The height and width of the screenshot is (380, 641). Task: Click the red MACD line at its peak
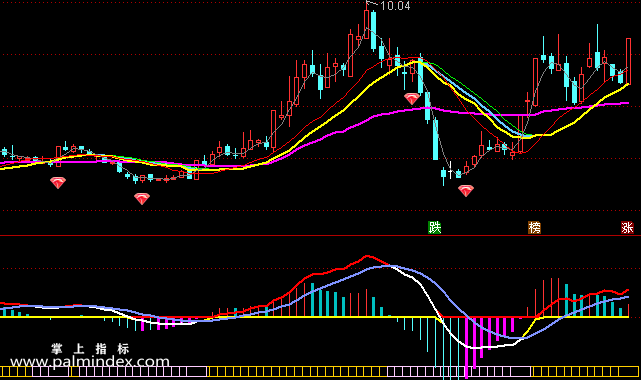[367, 257]
